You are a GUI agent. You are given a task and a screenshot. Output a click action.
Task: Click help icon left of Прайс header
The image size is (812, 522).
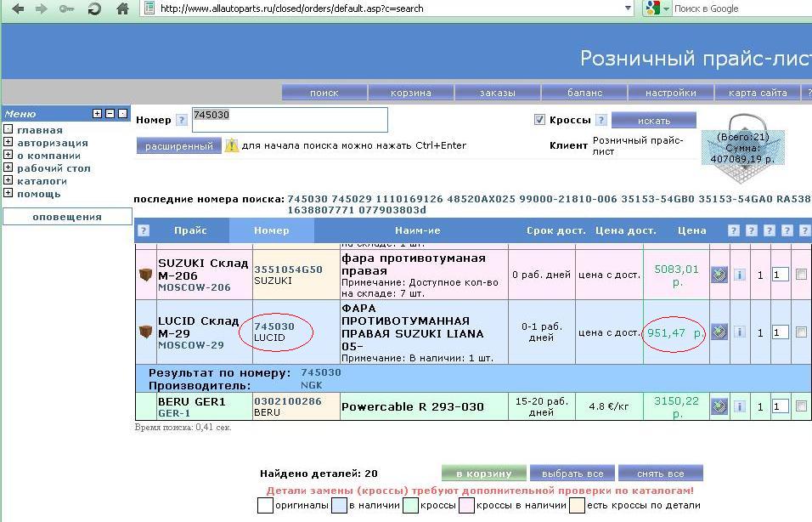[144, 230]
